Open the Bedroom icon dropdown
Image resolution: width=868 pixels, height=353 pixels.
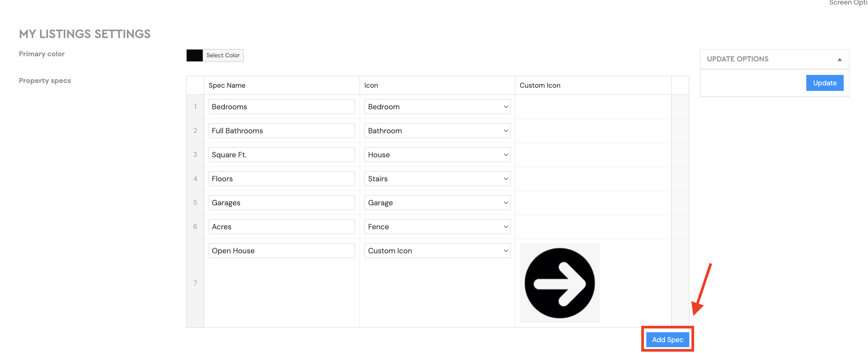point(437,107)
